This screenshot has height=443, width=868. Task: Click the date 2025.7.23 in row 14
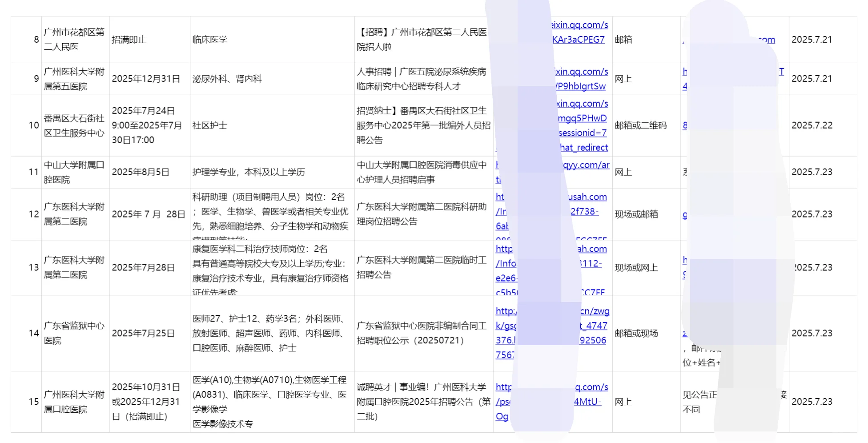(812, 333)
